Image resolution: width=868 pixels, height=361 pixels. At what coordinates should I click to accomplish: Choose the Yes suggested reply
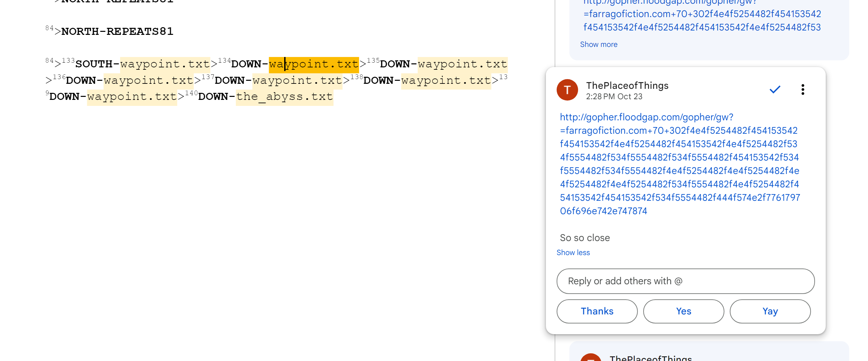(683, 311)
